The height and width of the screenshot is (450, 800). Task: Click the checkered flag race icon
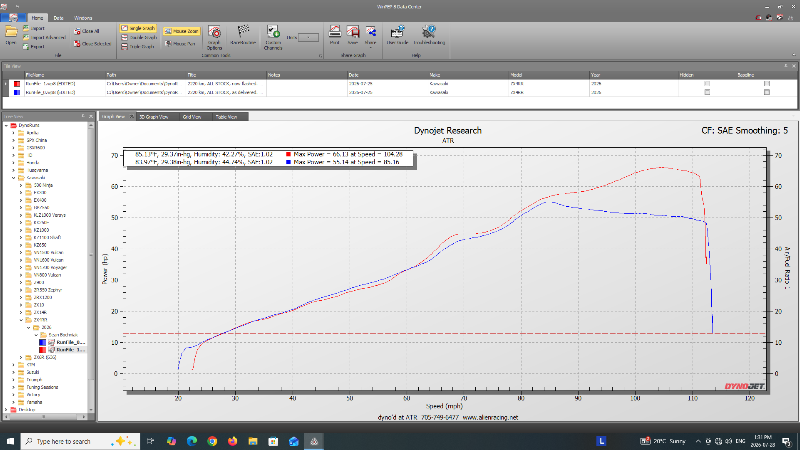[x=243, y=34]
